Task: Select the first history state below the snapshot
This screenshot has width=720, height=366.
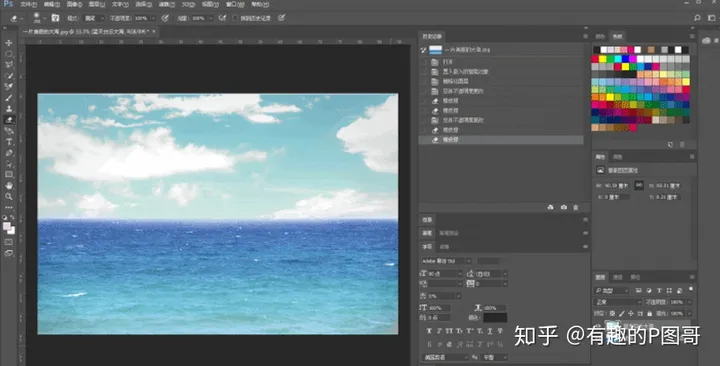Action: tap(501, 62)
